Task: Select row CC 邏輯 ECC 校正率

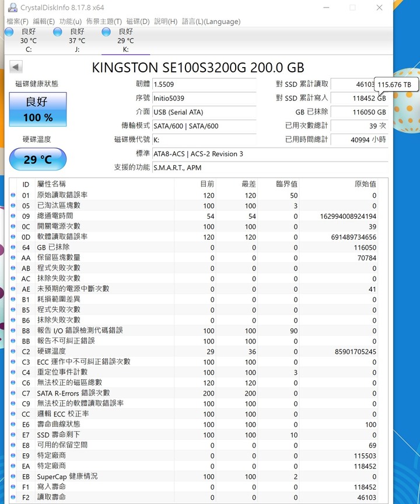Action: [x=194, y=414]
